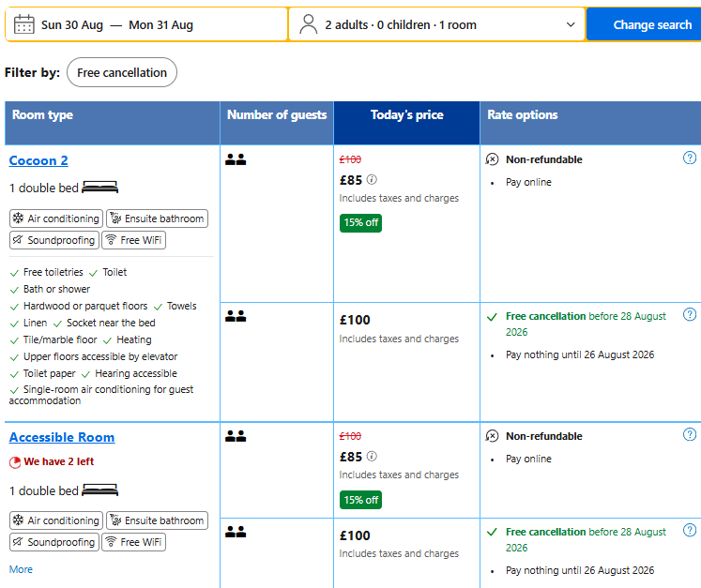Click Free cancellation before 28 August text for Cocoon 2
This screenshot has width=701, height=588.
click(586, 324)
